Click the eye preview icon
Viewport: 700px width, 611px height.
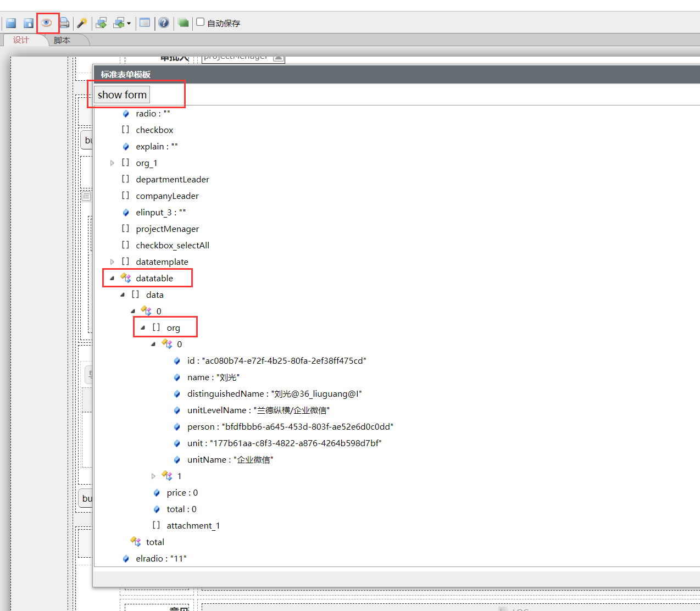point(47,23)
